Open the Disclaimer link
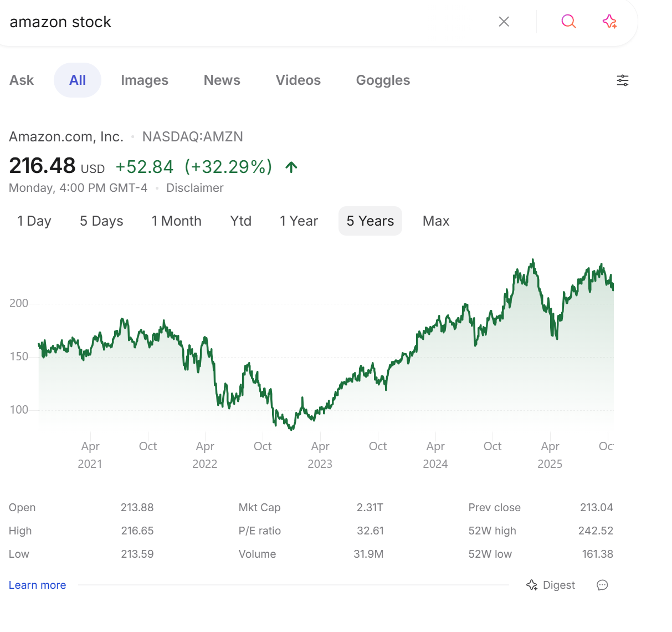The image size is (672, 632). [x=195, y=188]
